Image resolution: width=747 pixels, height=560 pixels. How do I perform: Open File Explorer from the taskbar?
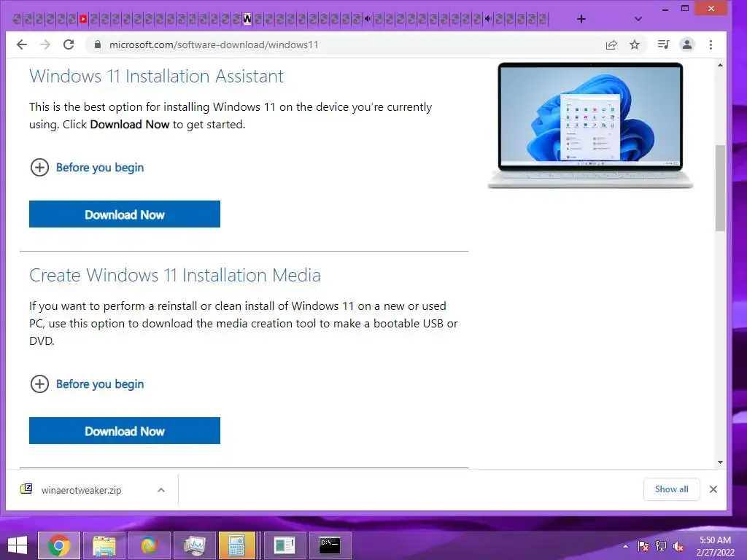point(104,545)
